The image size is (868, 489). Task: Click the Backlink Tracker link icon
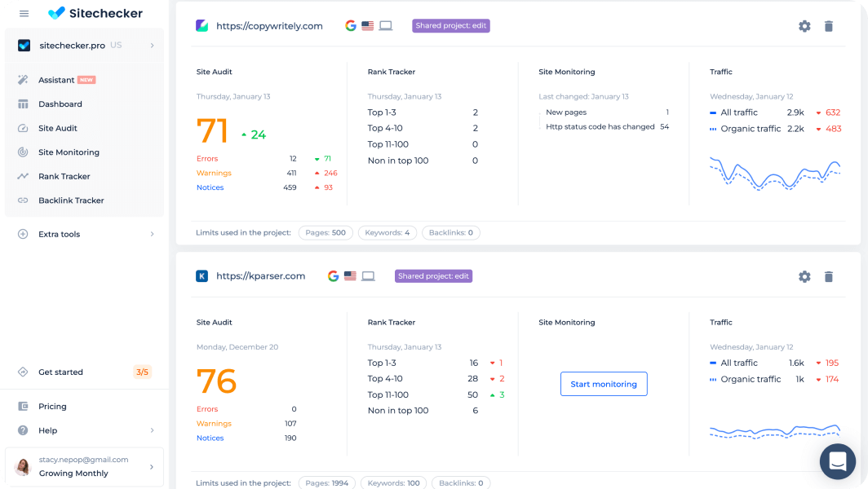coord(23,200)
